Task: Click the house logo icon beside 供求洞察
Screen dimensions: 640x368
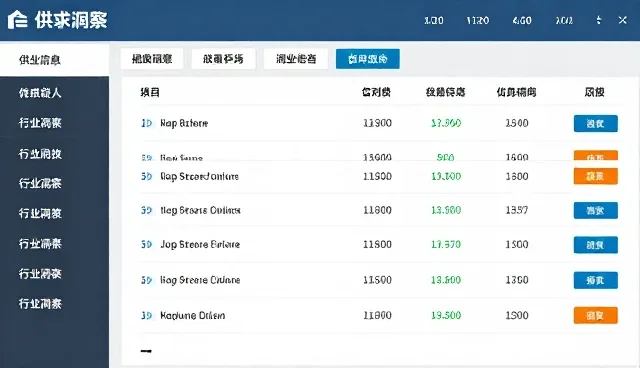Action: pyautogui.click(x=18, y=20)
